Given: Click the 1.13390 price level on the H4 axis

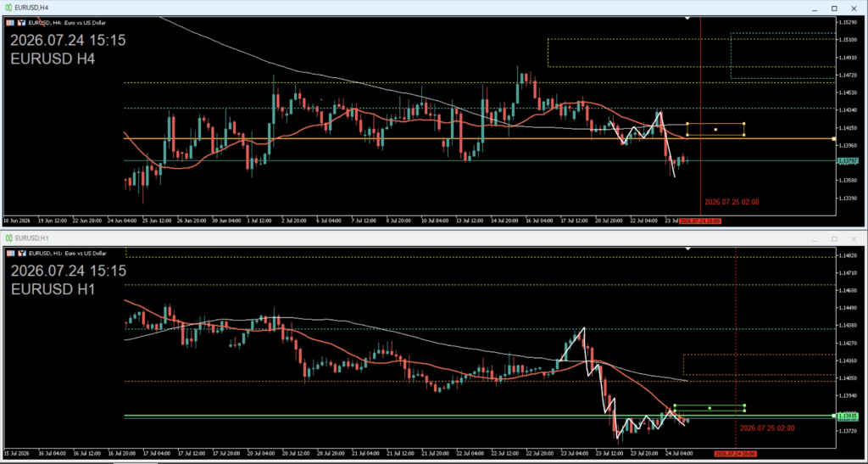Looking at the screenshot, I should click(x=849, y=198).
